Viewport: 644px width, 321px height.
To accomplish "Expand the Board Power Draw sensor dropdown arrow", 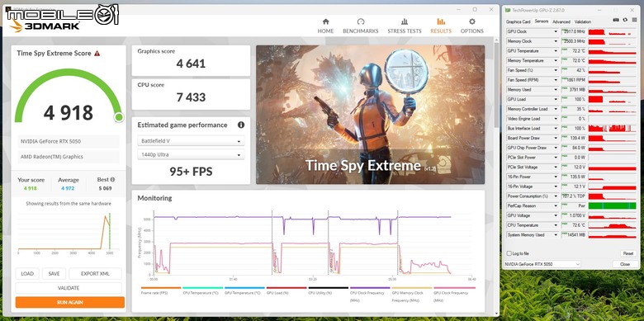I will point(556,138).
